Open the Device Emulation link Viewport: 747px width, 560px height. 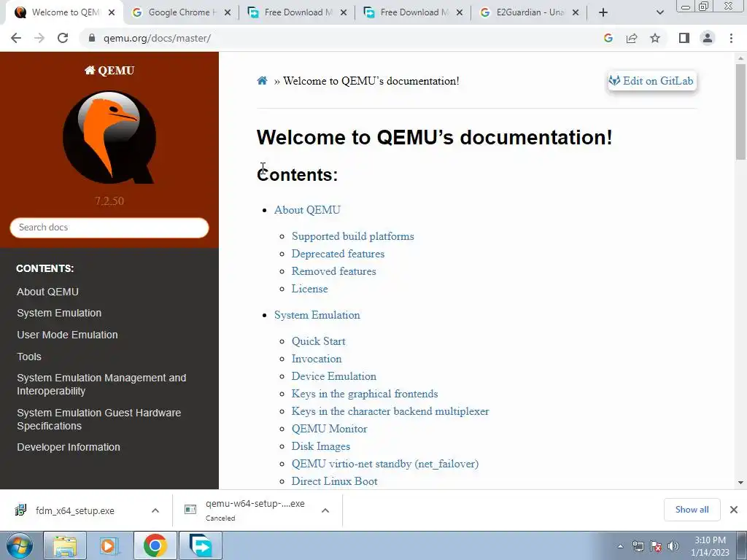[333, 376]
